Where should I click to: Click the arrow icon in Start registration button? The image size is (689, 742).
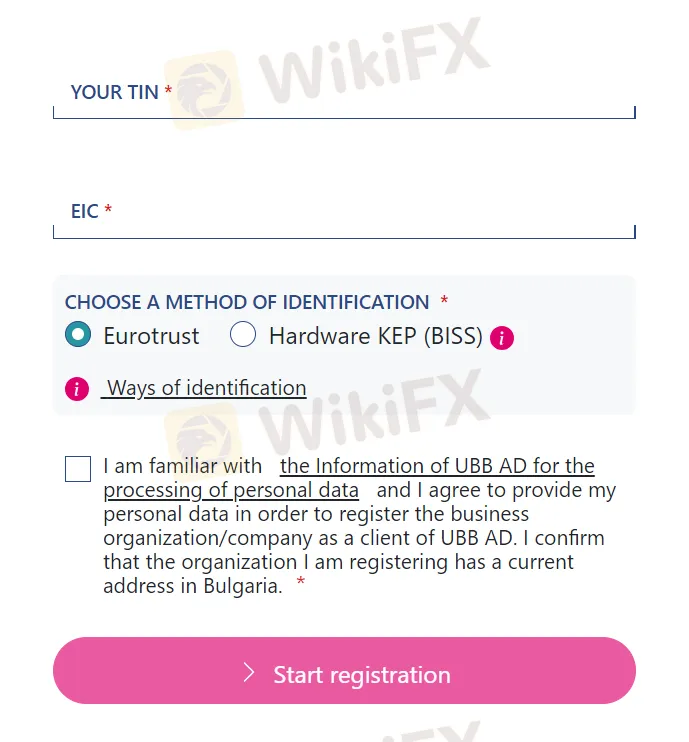[250, 673]
